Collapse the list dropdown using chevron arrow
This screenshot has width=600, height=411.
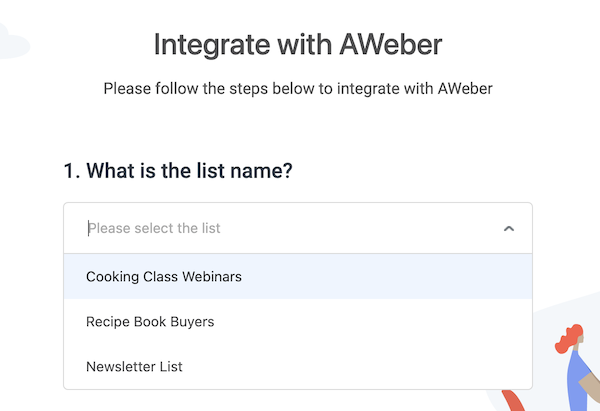point(509,229)
